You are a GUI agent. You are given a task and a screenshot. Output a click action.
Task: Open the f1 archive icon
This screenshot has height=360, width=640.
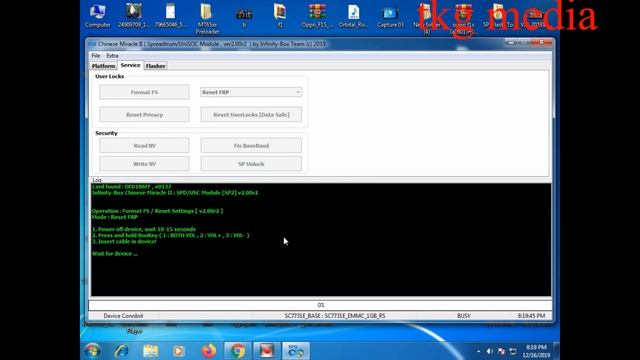pos(280,16)
